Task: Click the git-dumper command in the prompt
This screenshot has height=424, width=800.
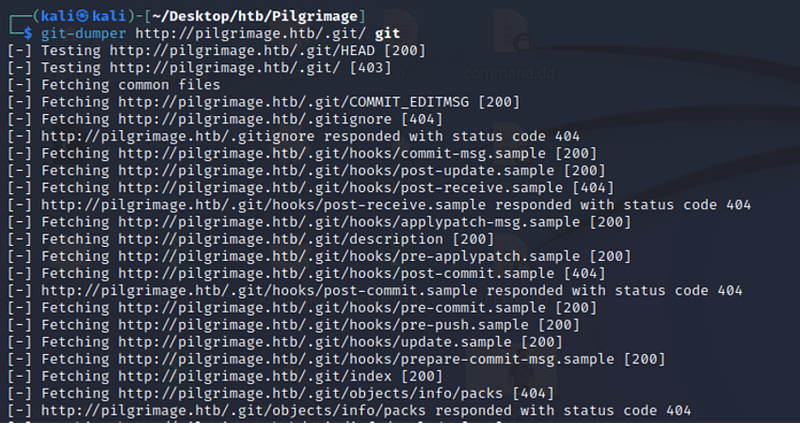Action: tap(83, 34)
